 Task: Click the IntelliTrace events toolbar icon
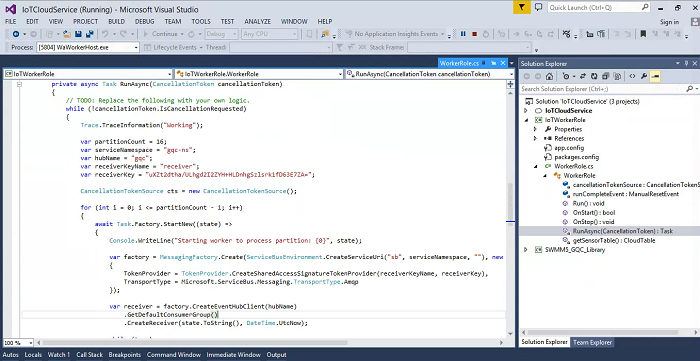tap(566, 34)
